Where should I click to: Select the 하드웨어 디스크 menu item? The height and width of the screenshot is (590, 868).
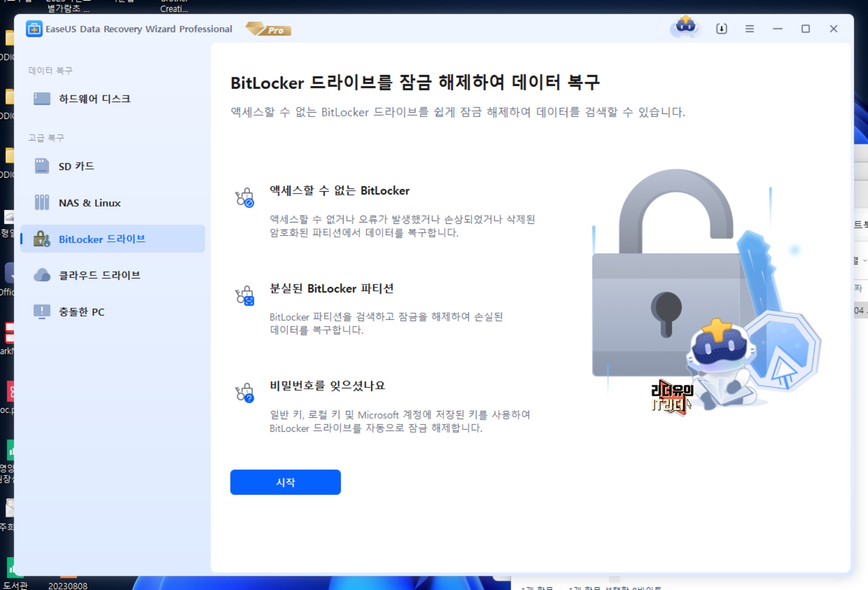(94, 99)
